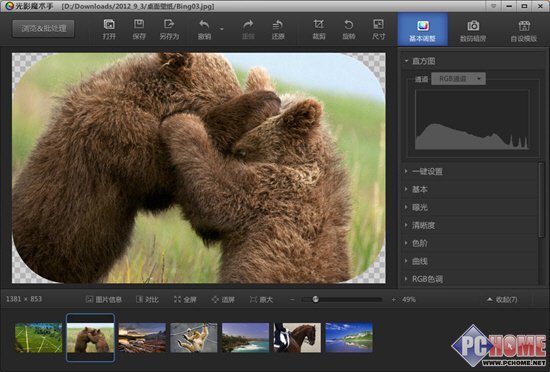Click the 另存为 (Save As) icon

click(x=169, y=24)
